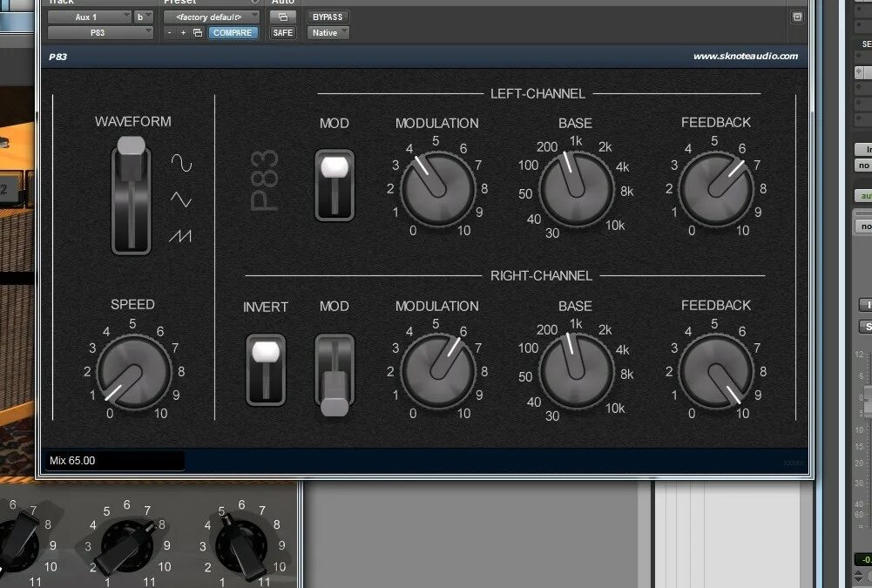Open the Aux 1 track dropdown
The image size is (872, 588).
point(89,17)
